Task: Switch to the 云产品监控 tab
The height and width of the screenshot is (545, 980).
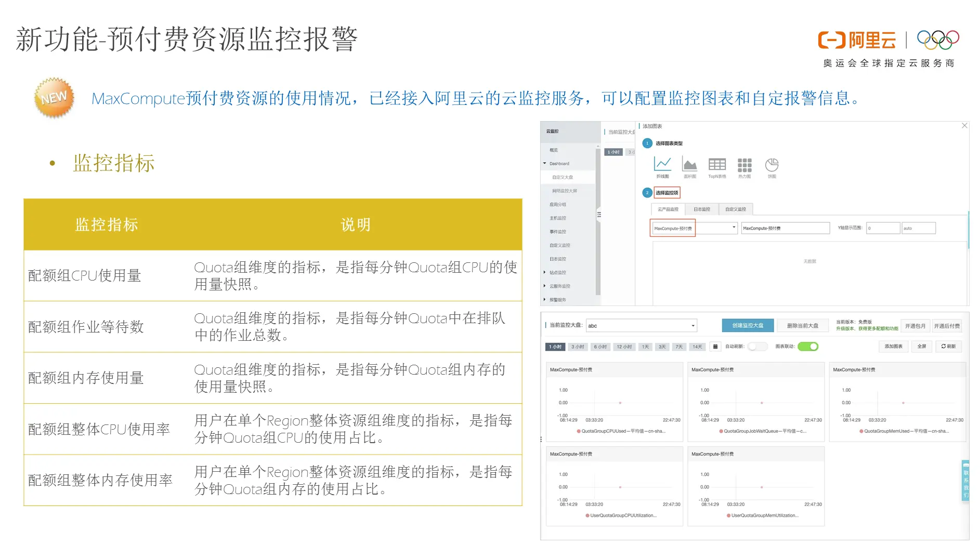Action: point(668,209)
